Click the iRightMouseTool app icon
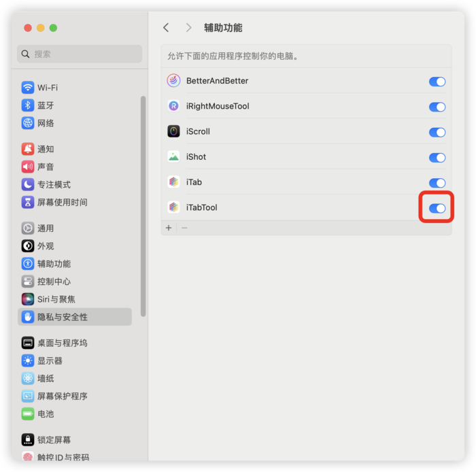Image resolution: width=476 pixels, height=472 pixels. (x=173, y=106)
